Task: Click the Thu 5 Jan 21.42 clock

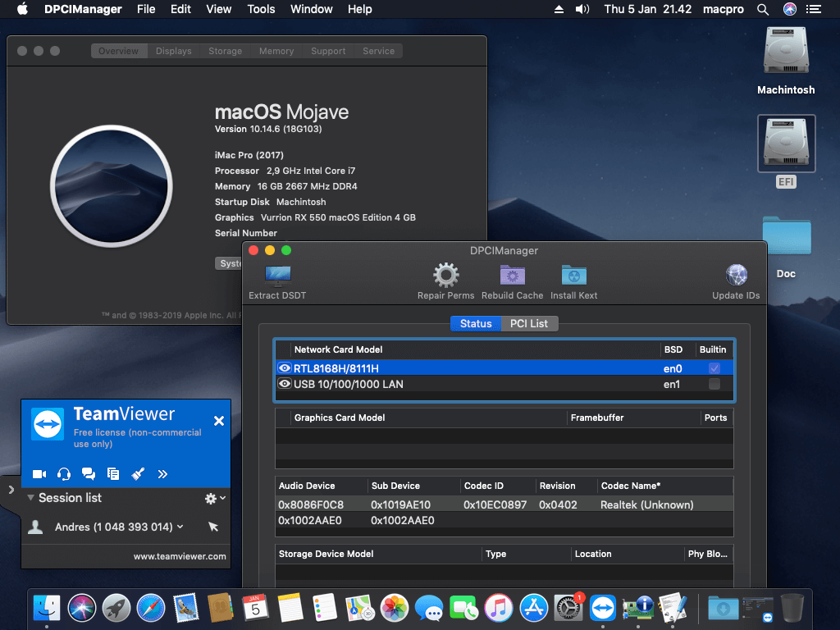Action: pos(648,9)
